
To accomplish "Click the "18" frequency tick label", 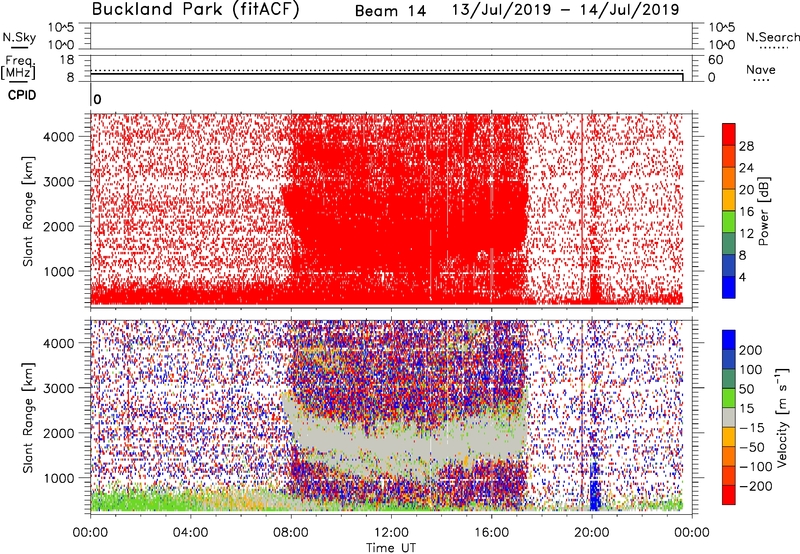I will click(67, 60).
